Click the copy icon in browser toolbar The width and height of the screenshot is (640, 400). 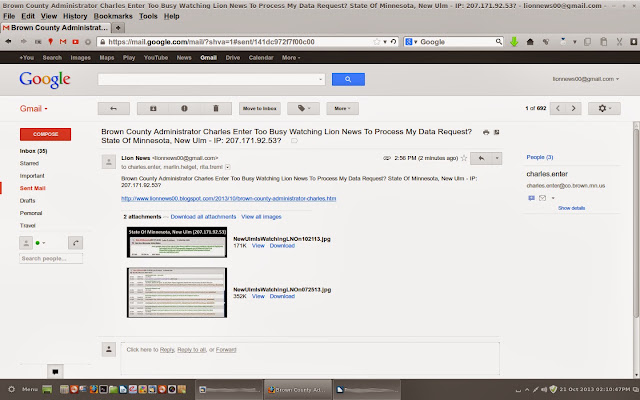(587, 42)
